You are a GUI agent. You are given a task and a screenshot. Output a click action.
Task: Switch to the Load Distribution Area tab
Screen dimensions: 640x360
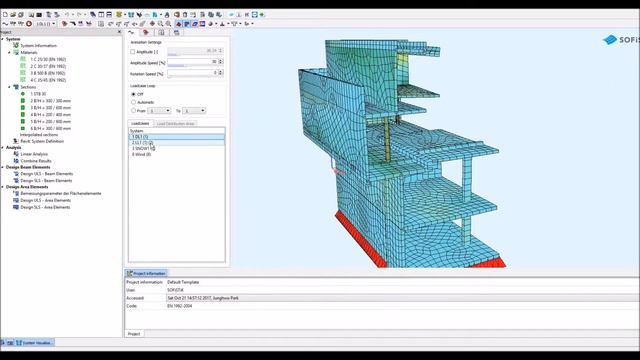pyautogui.click(x=176, y=123)
